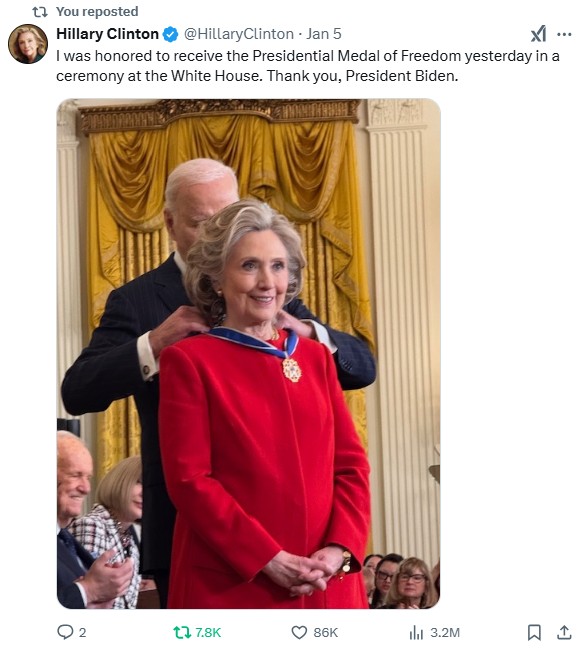This screenshot has width=588, height=648.
Task: Click the tweet text about Medal of Freedom
Action: coord(308,66)
